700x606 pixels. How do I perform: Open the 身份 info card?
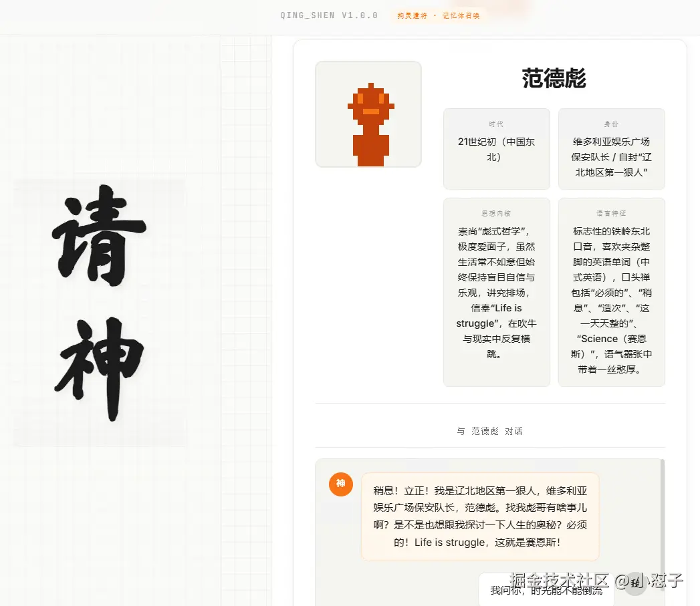[x=611, y=148]
